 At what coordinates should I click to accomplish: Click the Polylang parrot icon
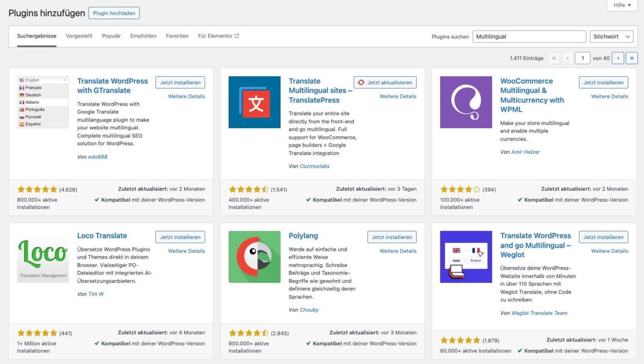click(254, 256)
